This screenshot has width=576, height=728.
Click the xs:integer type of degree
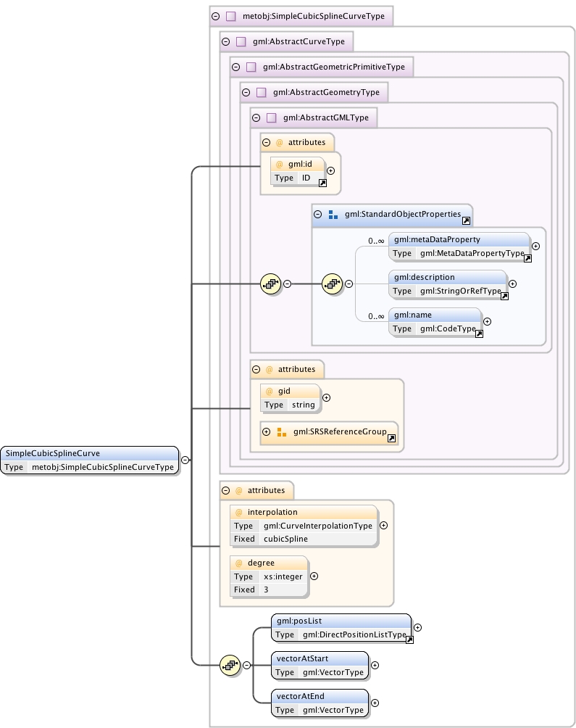click(283, 576)
